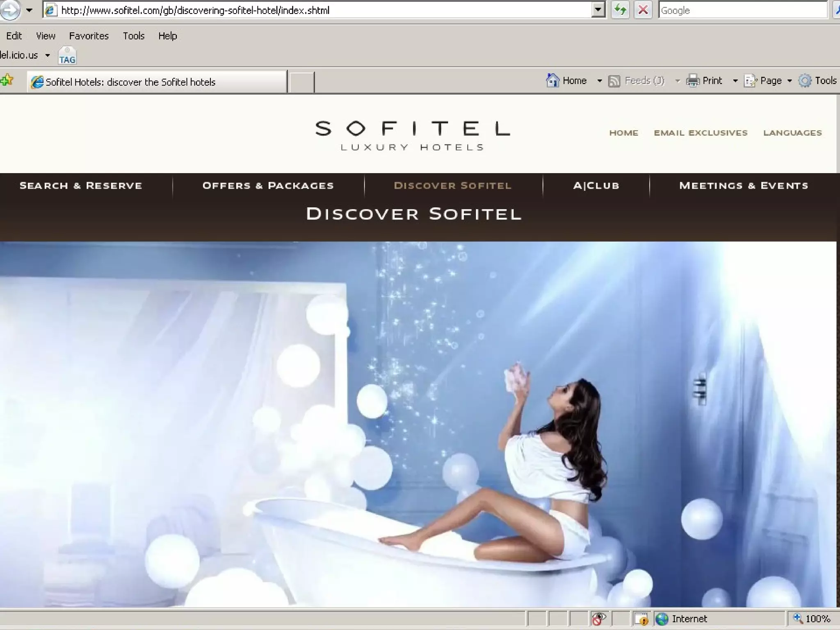
Task: Click the Email Exclusives link
Action: point(701,133)
